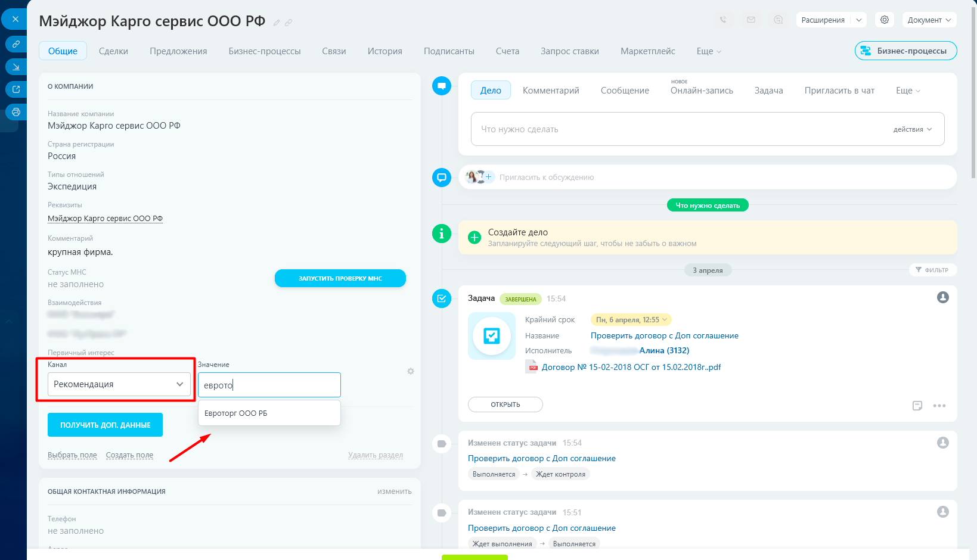Click task thumbnail checkmark image
The image size is (977, 560).
tap(492, 336)
